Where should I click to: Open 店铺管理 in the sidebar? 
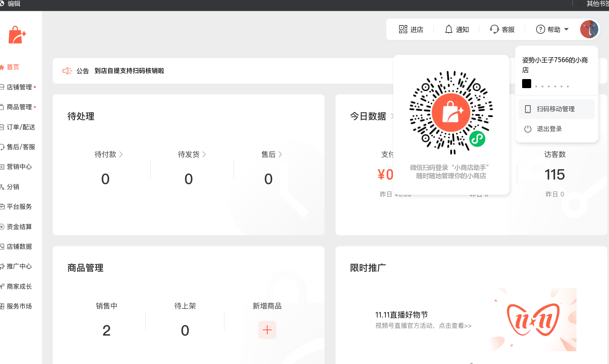coord(19,87)
